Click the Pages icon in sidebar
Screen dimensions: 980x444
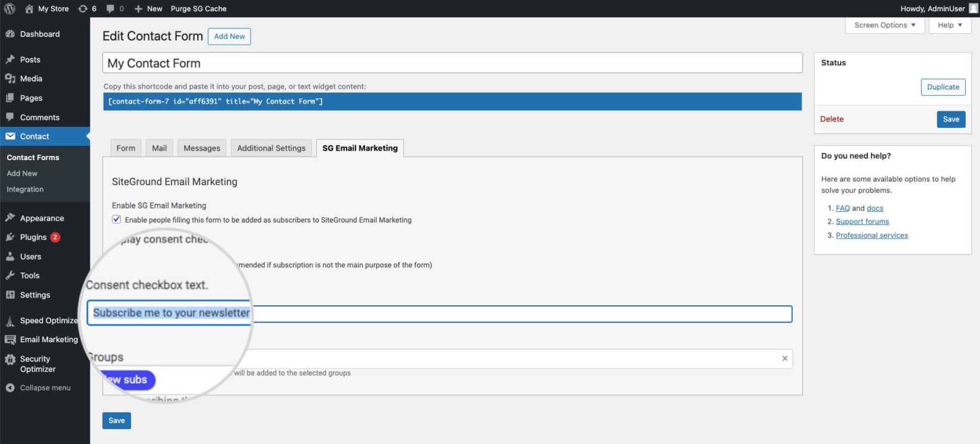(x=10, y=98)
